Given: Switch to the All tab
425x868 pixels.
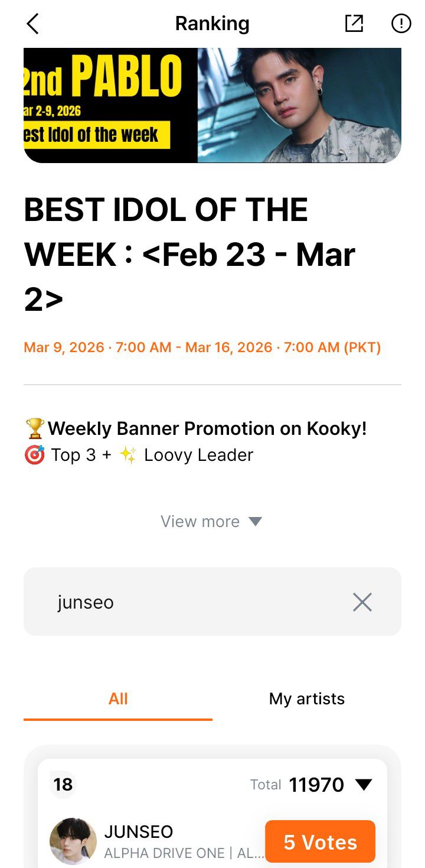Looking at the screenshot, I should tap(118, 699).
